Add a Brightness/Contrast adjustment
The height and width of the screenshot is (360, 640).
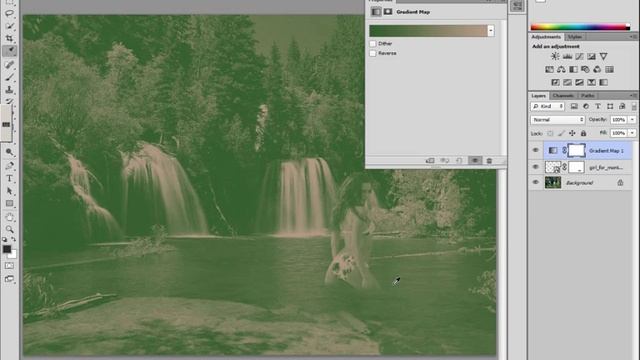555,56
